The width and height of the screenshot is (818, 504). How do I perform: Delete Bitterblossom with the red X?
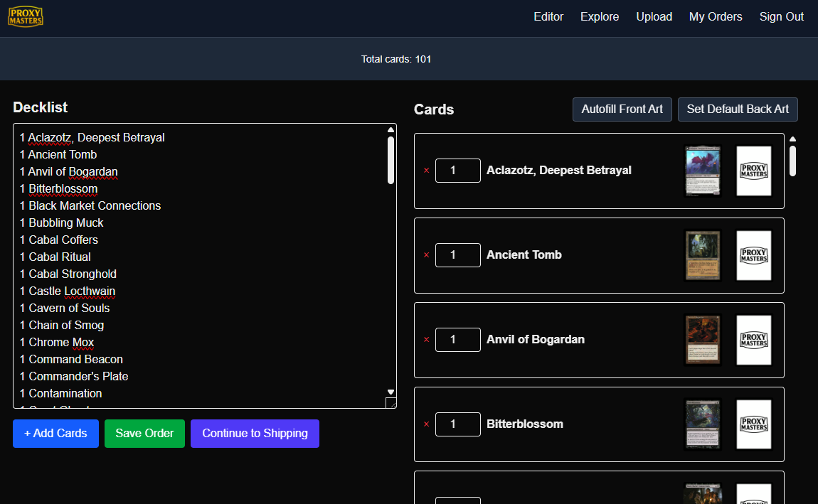coord(426,424)
